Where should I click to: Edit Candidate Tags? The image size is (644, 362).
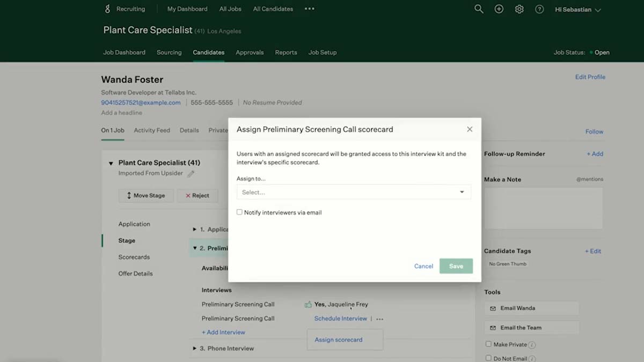(593, 251)
